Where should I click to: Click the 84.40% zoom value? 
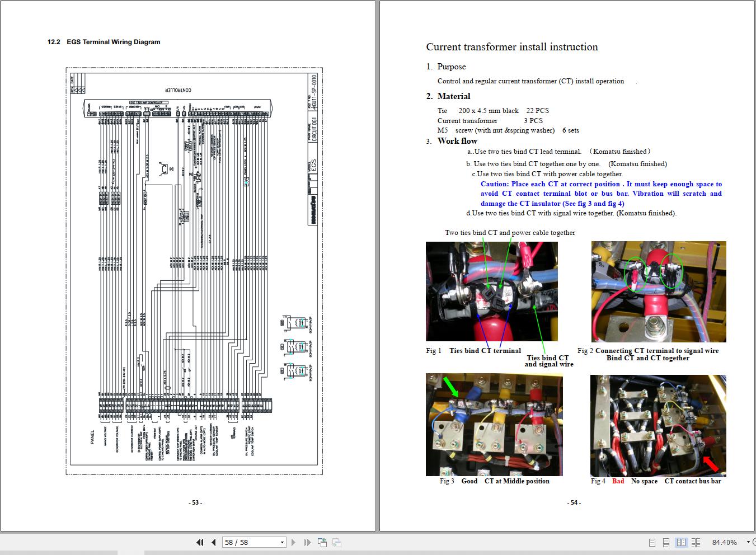coord(724,542)
